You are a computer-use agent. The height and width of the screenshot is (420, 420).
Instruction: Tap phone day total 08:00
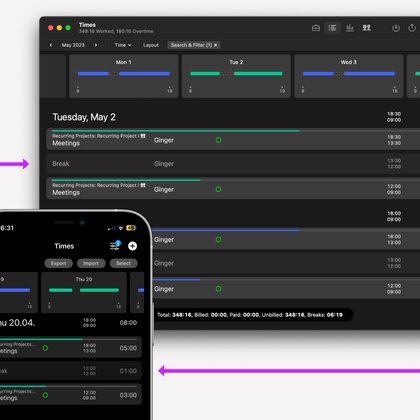coord(128,323)
